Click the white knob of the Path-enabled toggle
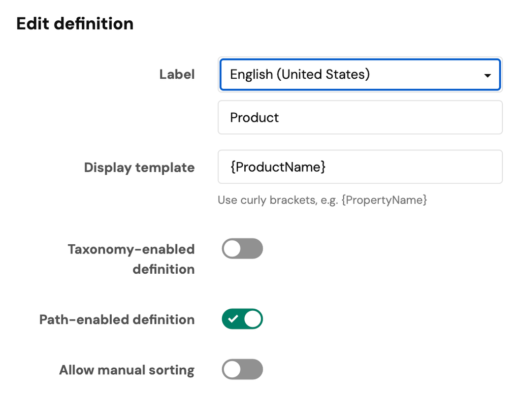The image size is (520, 420). click(252, 319)
